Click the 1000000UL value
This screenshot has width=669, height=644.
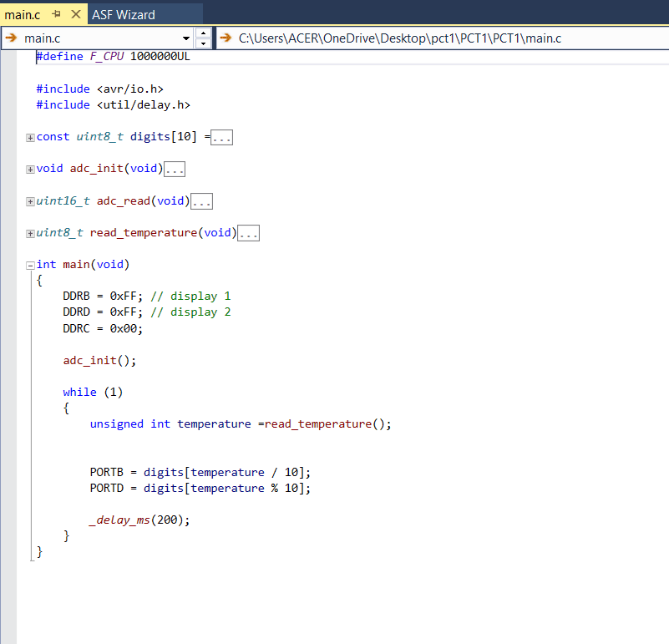160,56
